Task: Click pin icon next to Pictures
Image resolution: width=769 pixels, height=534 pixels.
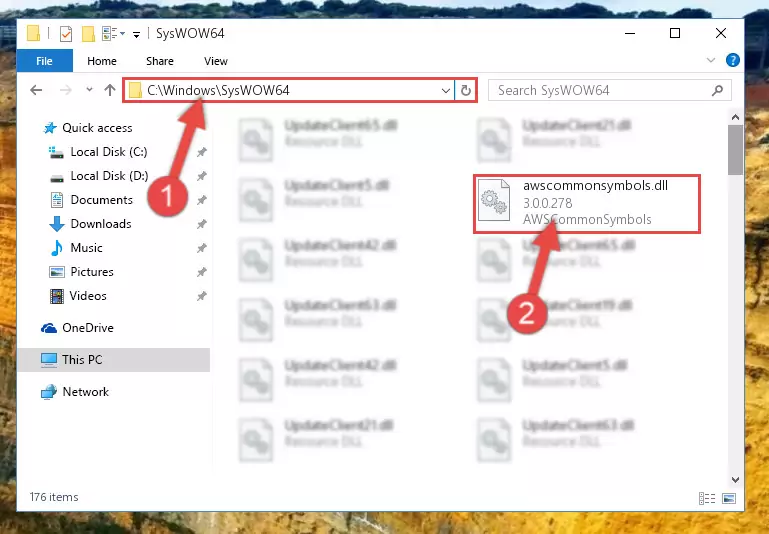Action: pyautogui.click(x=201, y=272)
